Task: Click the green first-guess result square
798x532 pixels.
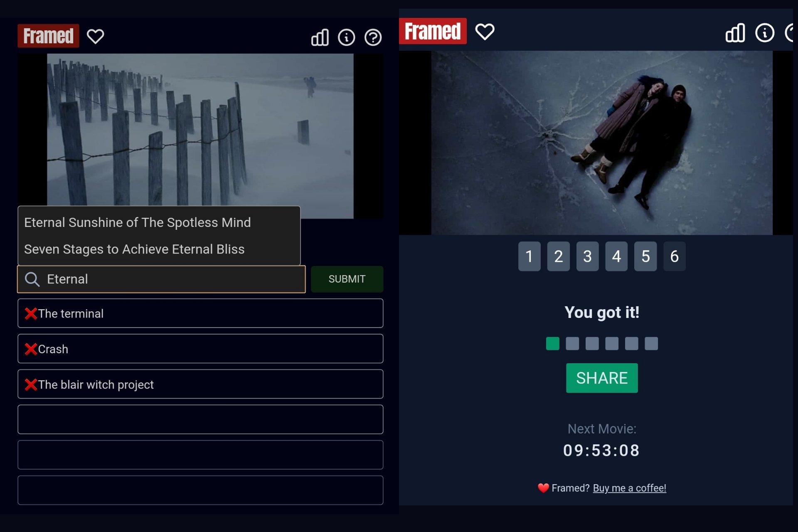Action: 552,344
